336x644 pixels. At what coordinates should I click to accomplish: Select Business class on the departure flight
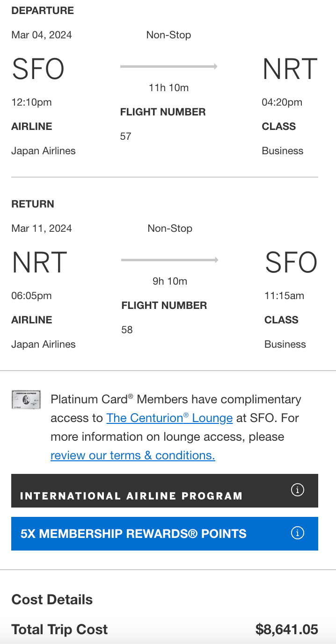click(283, 150)
